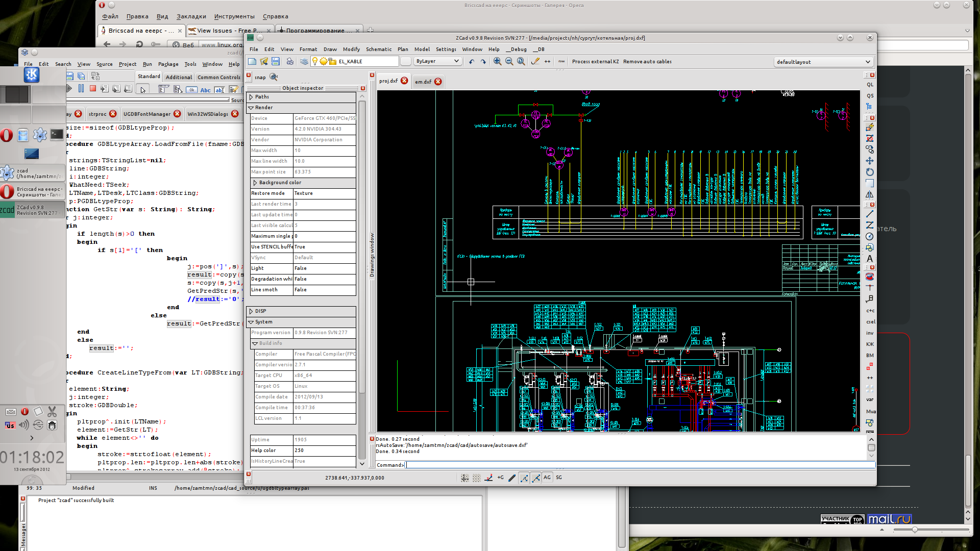The height and width of the screenshot is (551, 980).
Task: Collapse the Build info subsection
Action: (255, 343)
